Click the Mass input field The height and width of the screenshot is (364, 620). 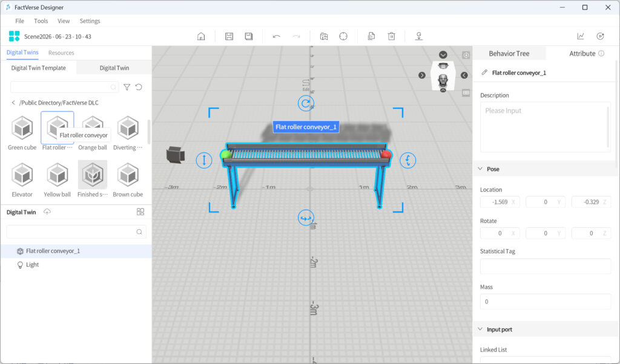click(x=546, y=302)
